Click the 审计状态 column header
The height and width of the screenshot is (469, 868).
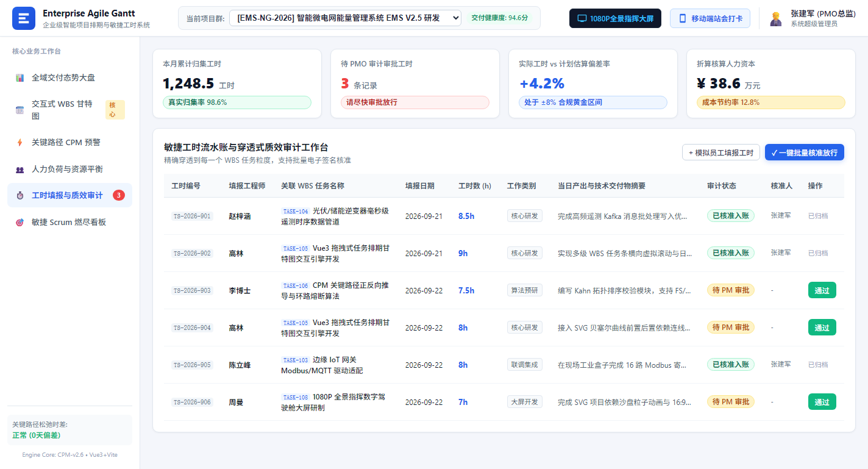coord(722,186)
